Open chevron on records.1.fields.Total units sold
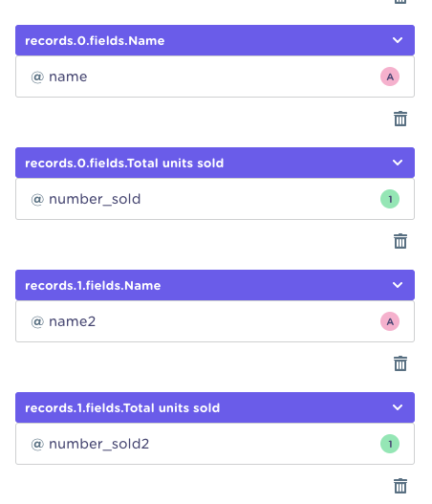The image size is (432, 504). pos(398,407)
